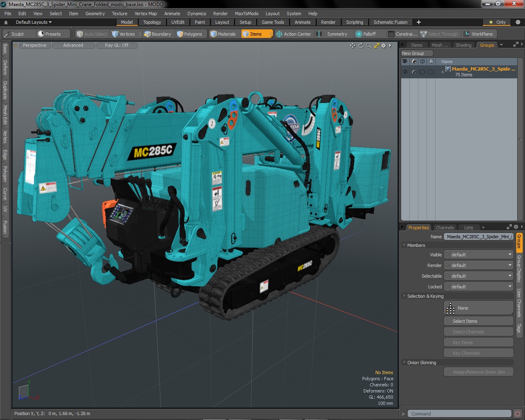The height and width of the screenshot is (420, 525).
Task: Click the viewport rotate icon
Action: (x=361, y=46)
